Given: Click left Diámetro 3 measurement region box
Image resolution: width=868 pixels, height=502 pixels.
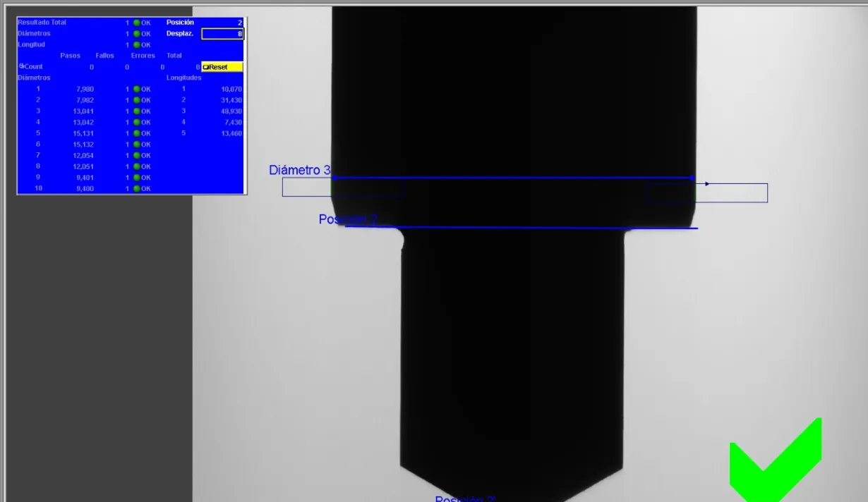Looking at the screenshot, I should [x=342, y=188].
